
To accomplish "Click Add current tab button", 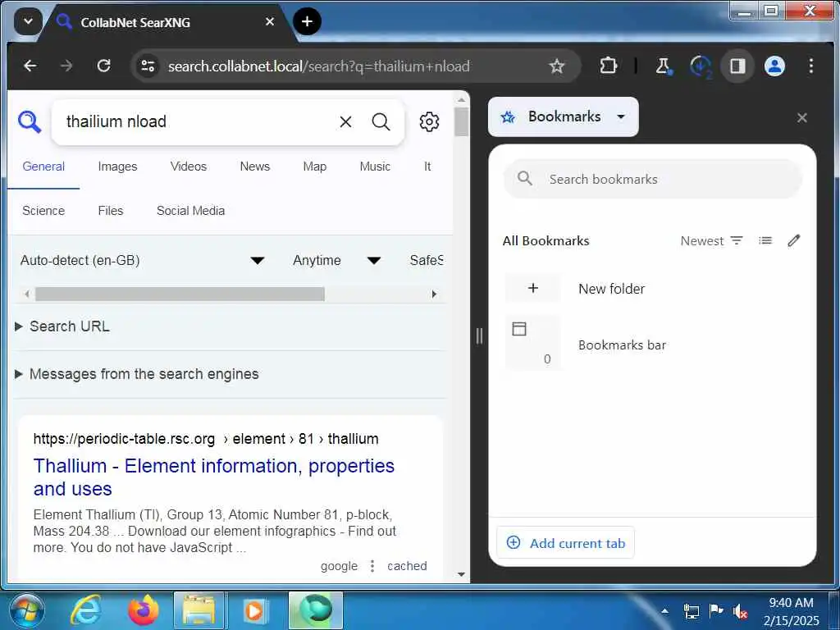I will coord(566,543).
